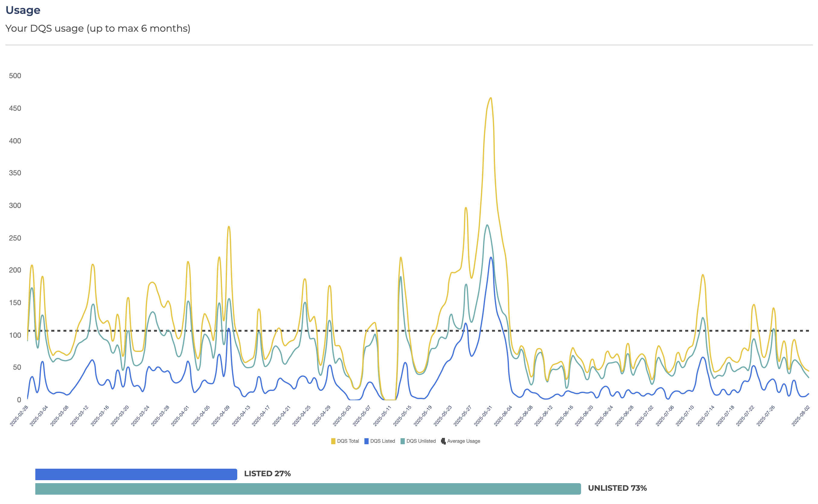The width and height of the screenshot is (818, 504).
Task: Click the 2025-04-09 date axis label
Action: coord(221,416)
